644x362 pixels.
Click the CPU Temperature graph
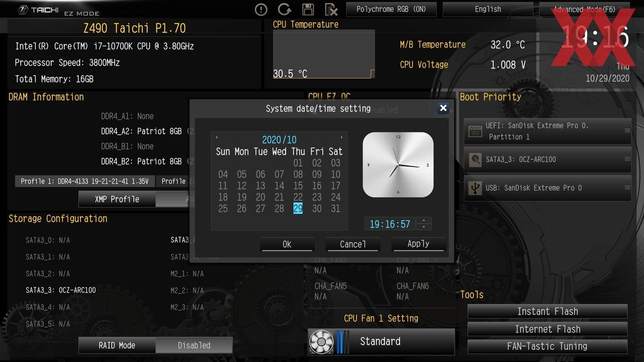click(323, 53)
